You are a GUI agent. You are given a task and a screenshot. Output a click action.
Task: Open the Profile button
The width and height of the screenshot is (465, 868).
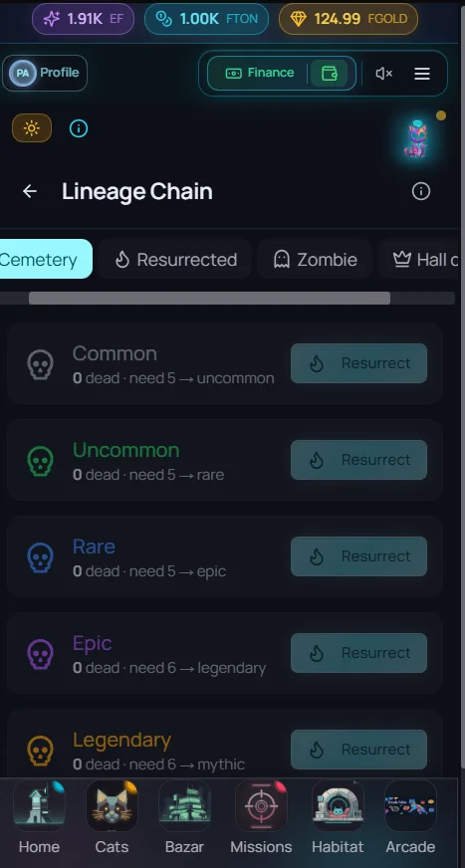click(45, 73)
